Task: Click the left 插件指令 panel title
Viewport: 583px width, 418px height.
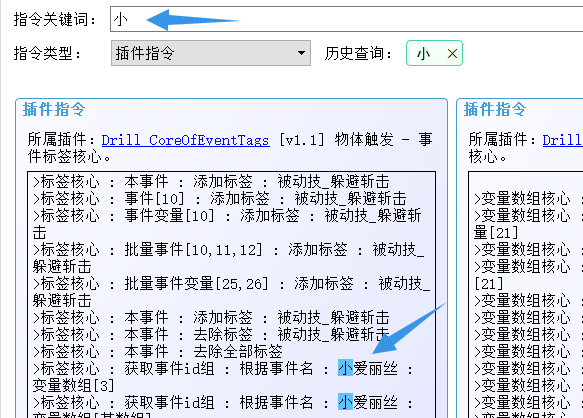Action: point(54,109)
